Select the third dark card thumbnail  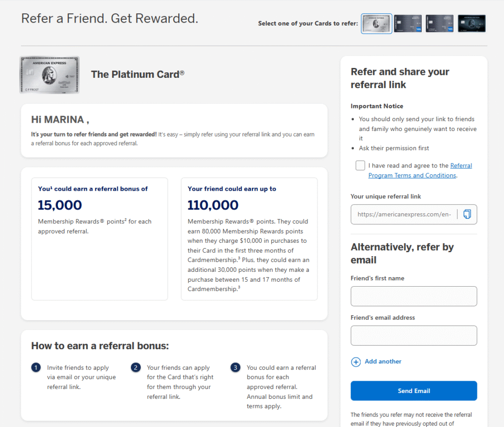tap(440, 23)
